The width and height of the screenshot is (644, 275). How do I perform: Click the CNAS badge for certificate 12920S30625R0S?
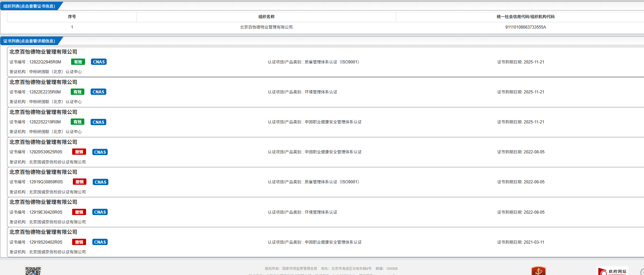coord(100,152)
